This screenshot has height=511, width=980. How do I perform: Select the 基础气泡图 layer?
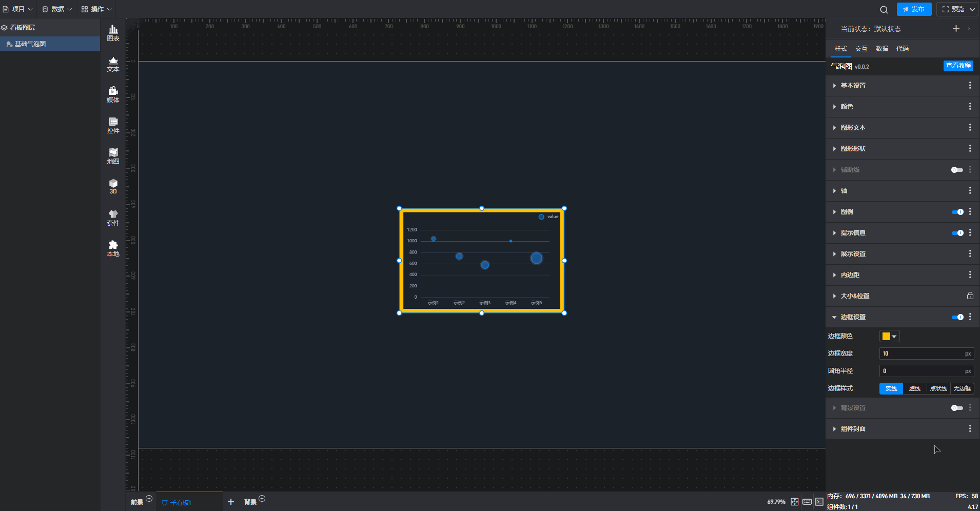(x=50, y=44)
